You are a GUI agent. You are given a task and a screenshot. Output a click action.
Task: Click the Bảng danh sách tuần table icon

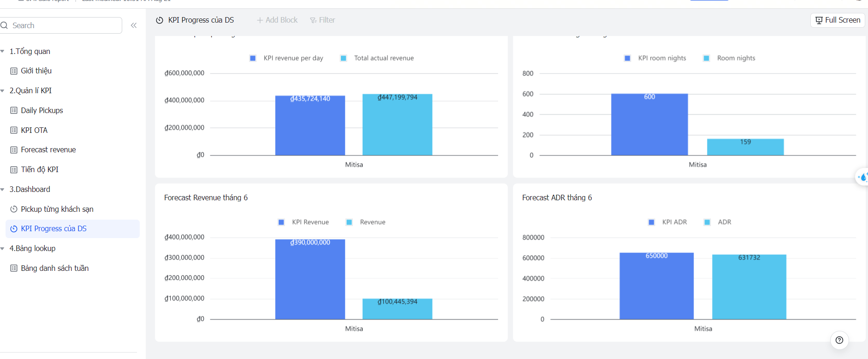14,268
